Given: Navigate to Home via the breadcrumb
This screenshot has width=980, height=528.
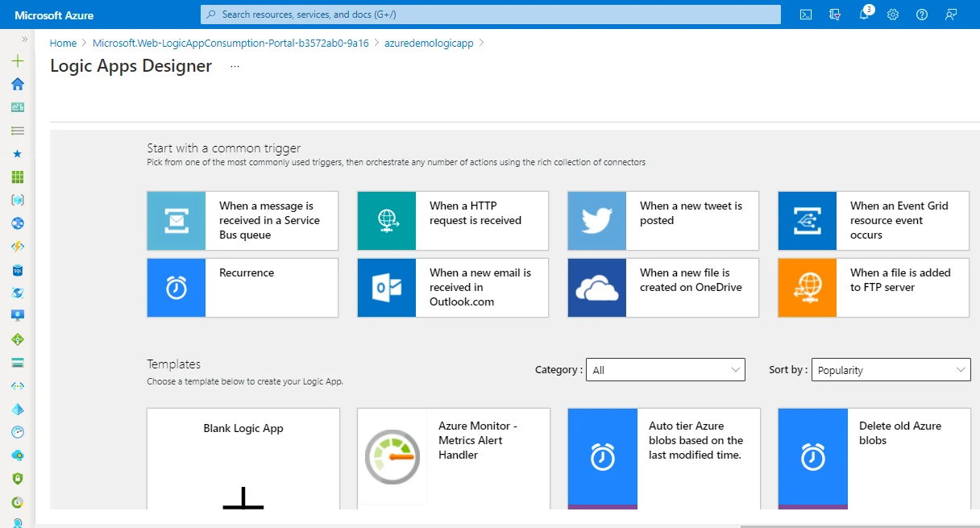Looking at the screenshot, I should pos(63,43).
